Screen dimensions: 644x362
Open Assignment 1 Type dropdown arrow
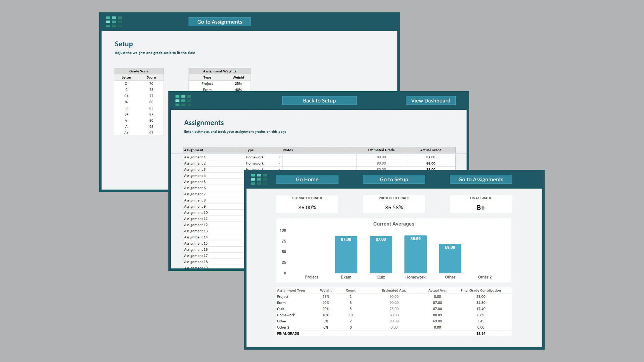[x=280, y=157]
